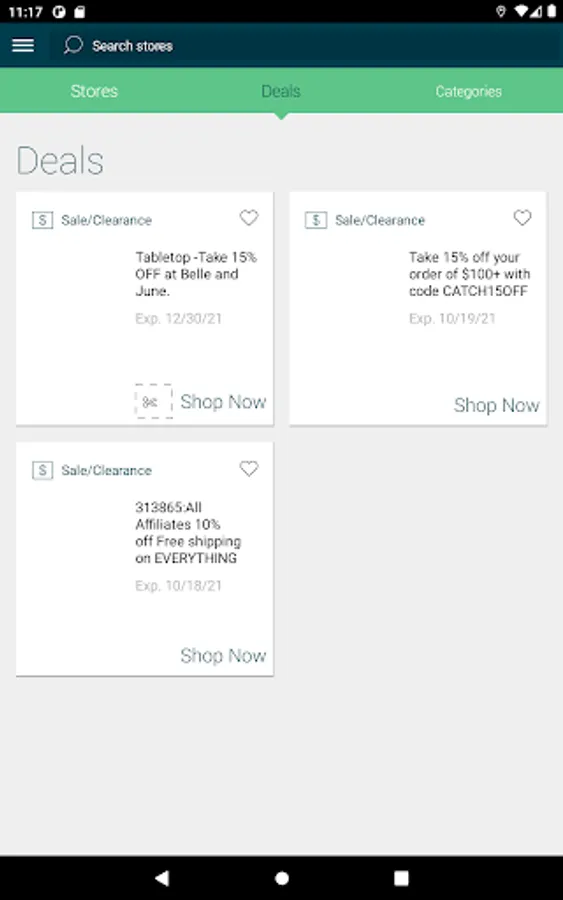The height and width of the screenshot is (900, 563).
Task: Open the Take 15% off $100+ deal text
Action: [469, 274]
